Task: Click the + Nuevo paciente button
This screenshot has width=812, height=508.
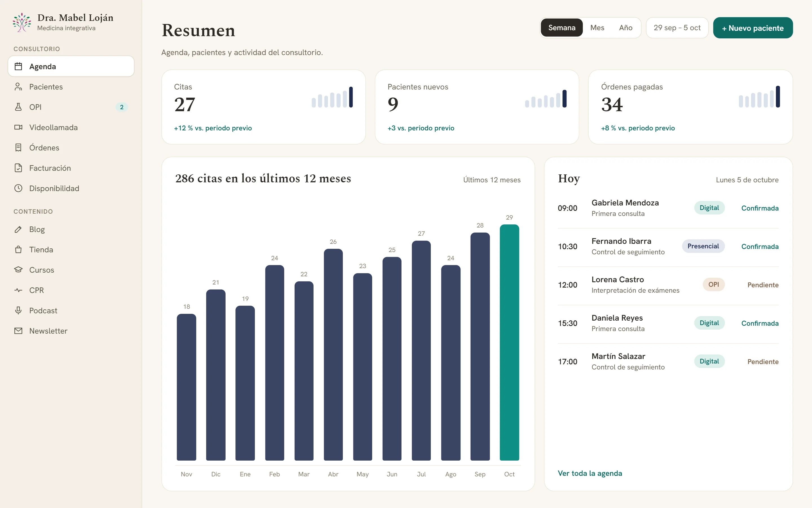Action: pyautogui.click(x=753, y=28)
